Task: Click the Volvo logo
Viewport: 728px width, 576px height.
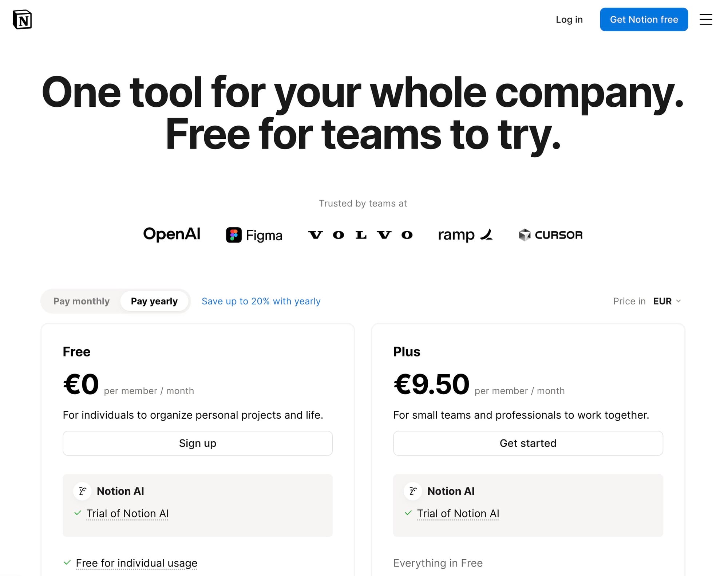Action: 361,235
